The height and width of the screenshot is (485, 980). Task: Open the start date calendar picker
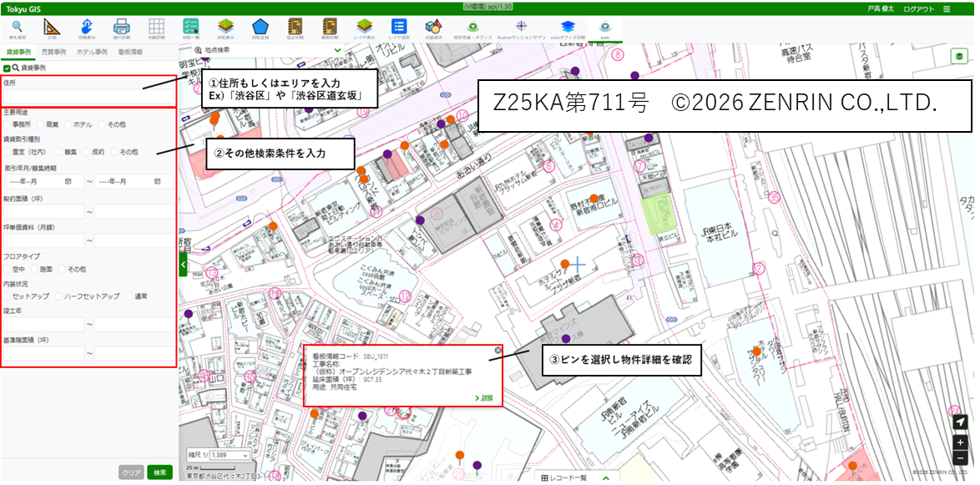(68, 181)
